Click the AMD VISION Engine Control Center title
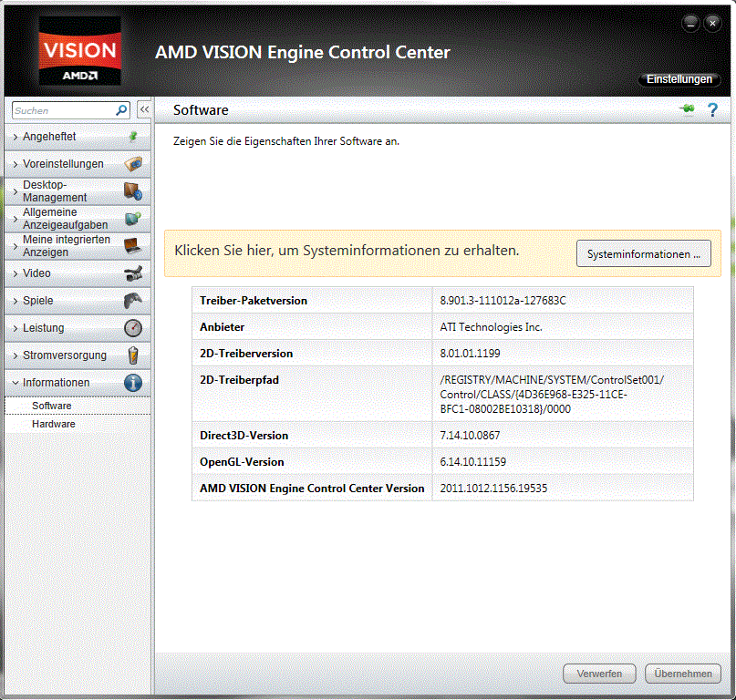736x700 pixels. coord(303,52)
